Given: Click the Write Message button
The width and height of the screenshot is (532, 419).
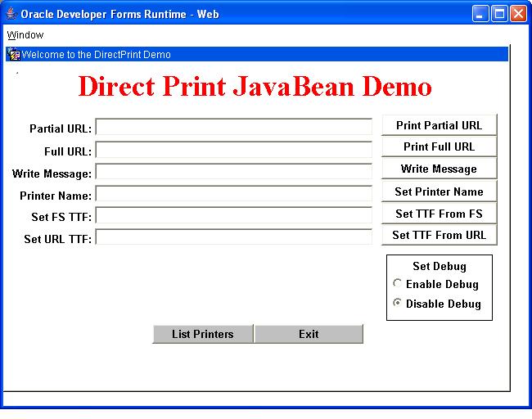Looking at the screenshot, I should [439, 169].
